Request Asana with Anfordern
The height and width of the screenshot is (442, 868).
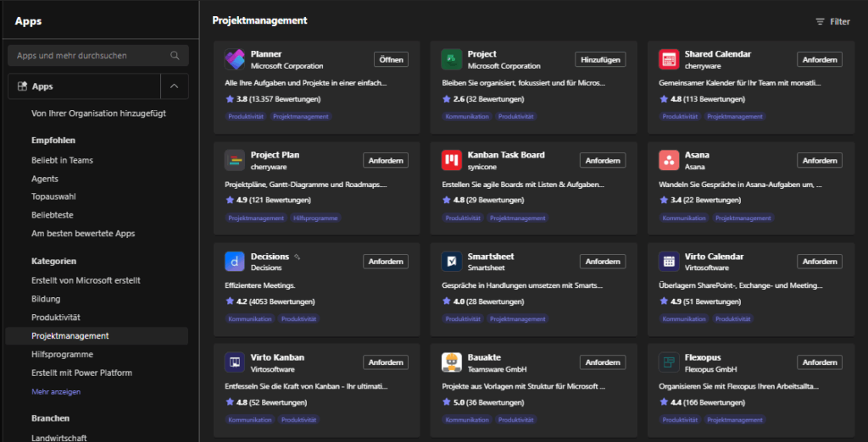[820, 160]
